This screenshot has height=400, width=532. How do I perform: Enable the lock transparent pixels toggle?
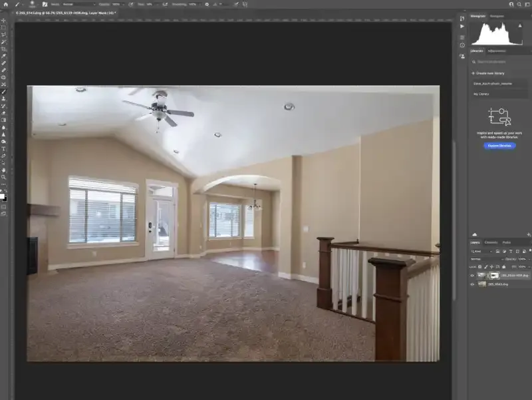479,267
